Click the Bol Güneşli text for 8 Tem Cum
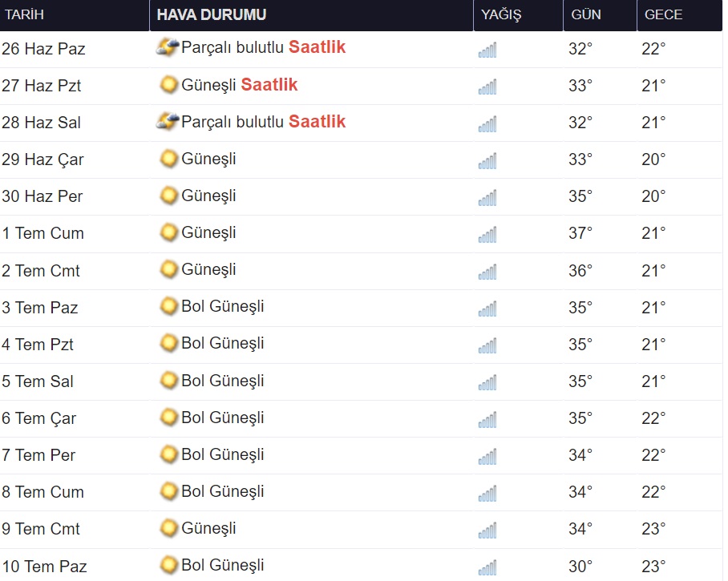This screenshot has width=728, height=581. point(222,491)
